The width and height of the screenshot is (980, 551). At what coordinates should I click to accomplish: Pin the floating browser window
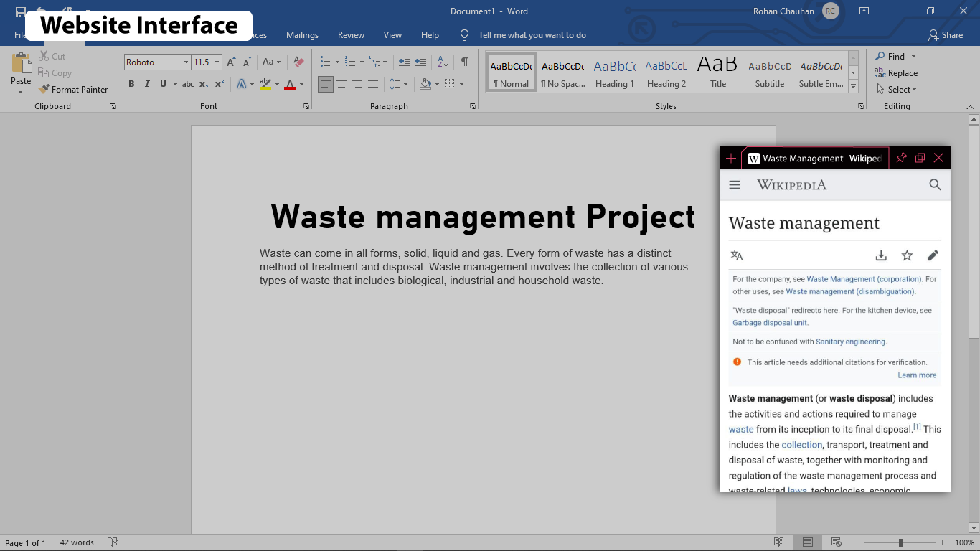pos(902,158)
